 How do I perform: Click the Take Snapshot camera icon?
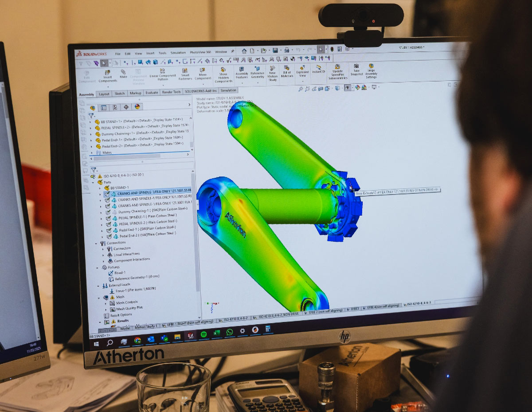(356, 66)
